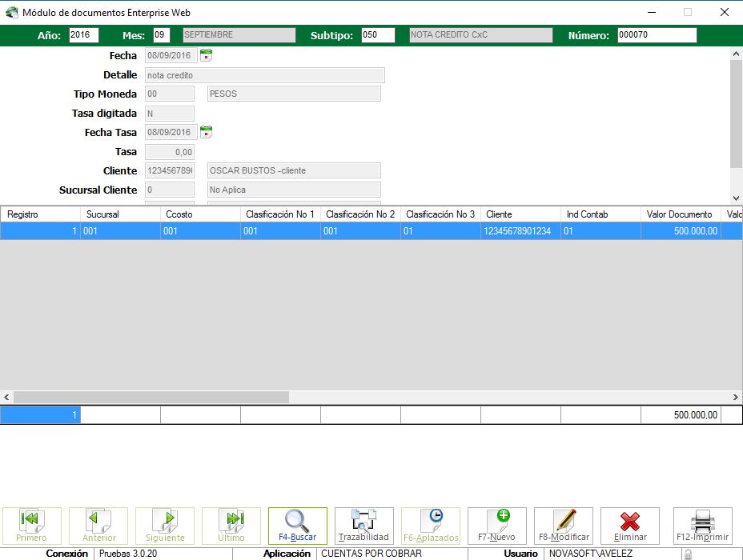Minimize the Módulo de documentos window
743x560 pixels.
(652, 12)
